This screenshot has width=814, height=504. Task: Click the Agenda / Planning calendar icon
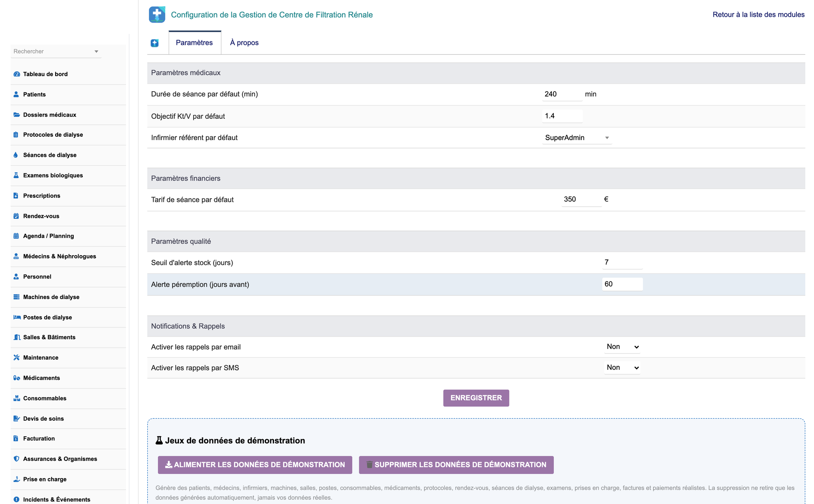pyautogui.click(x=16, y=236)
